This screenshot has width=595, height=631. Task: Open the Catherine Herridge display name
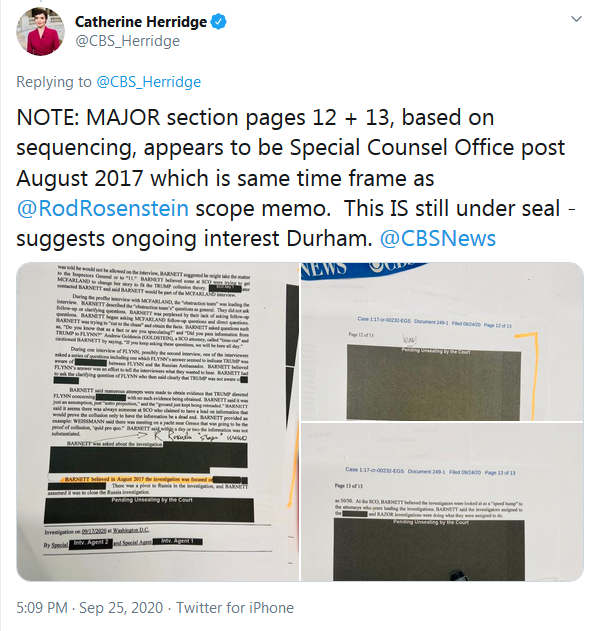[141, 22]
